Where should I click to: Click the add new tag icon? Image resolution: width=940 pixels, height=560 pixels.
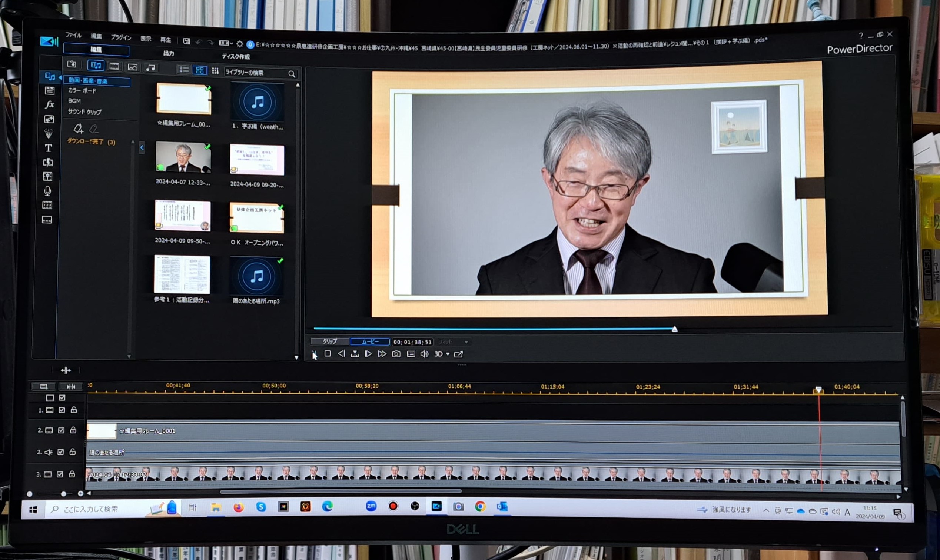(x=78, y=129)
